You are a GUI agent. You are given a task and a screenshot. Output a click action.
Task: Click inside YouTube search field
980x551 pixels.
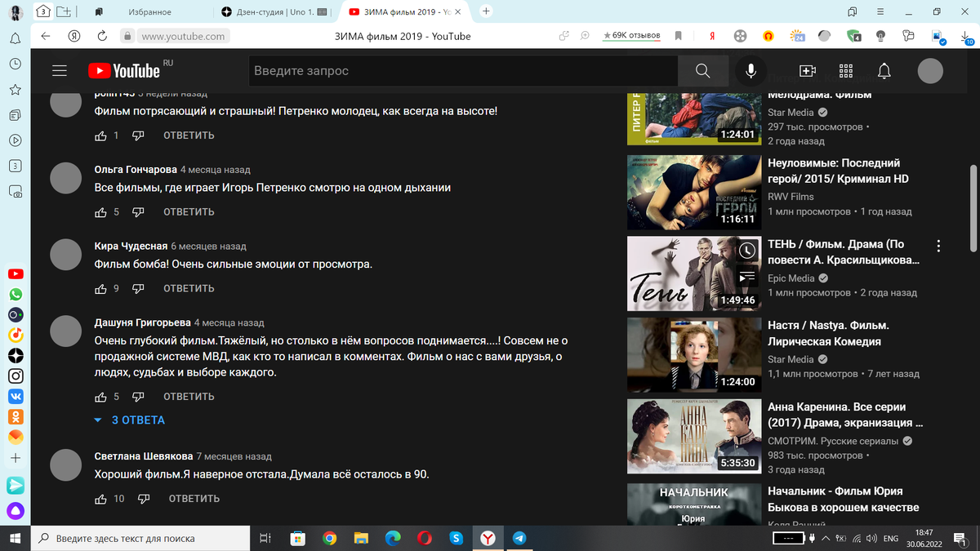(463, 71)
